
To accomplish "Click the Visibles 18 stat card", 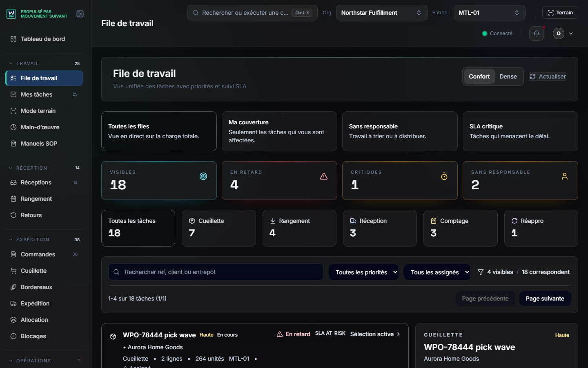I will coord(159,180).
